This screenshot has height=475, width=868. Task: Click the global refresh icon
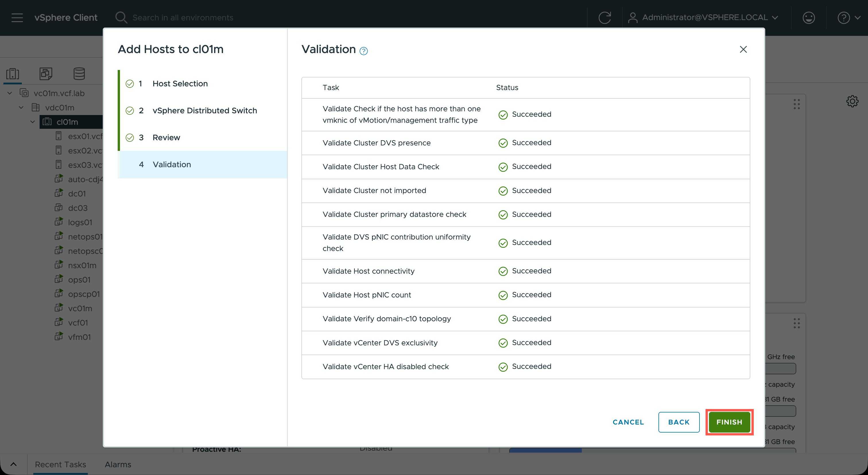[604, 17]
